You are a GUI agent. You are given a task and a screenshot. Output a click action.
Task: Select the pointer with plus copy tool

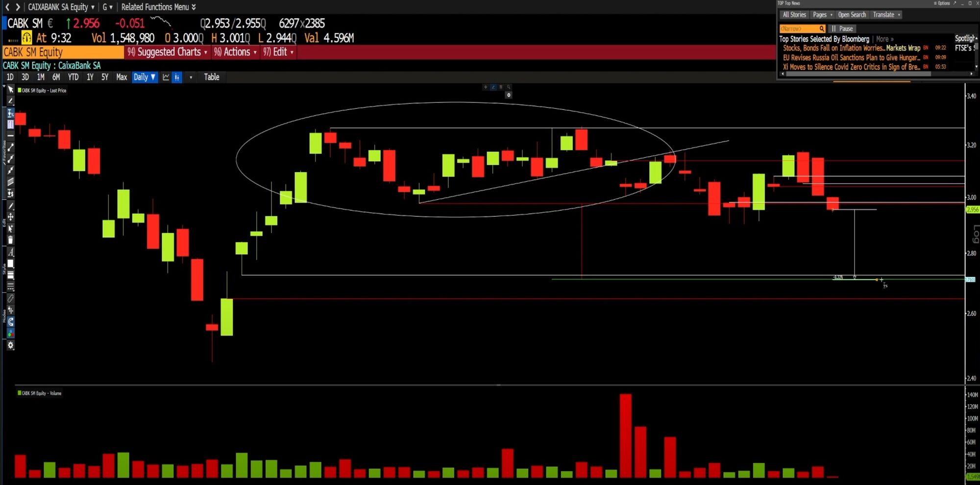coord(10,229)
